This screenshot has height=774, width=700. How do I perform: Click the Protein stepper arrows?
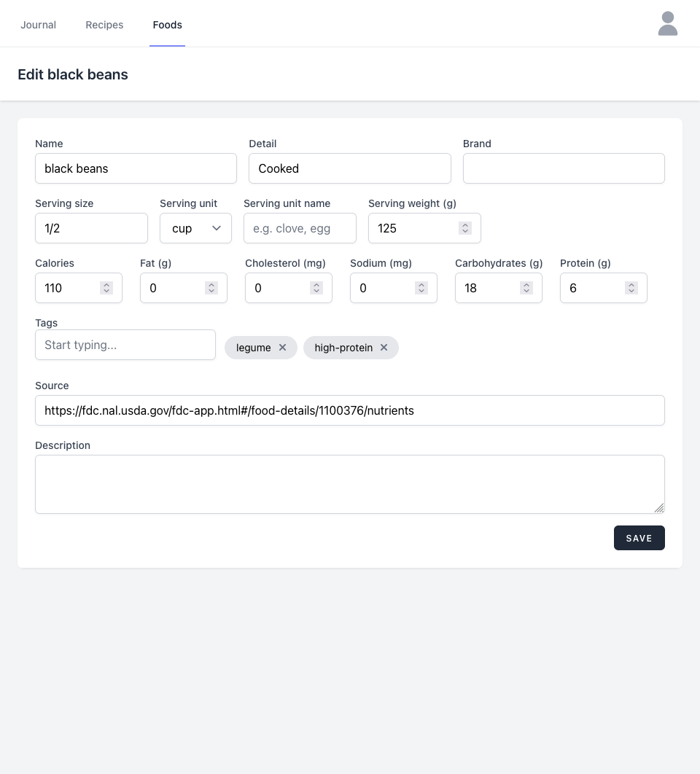tap(631, 288)
